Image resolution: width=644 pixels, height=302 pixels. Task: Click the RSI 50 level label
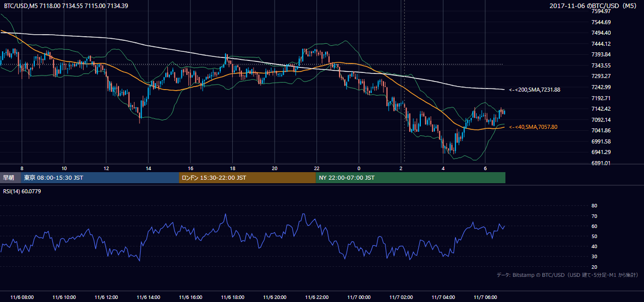pyautogui.click(x=594, y=236)
